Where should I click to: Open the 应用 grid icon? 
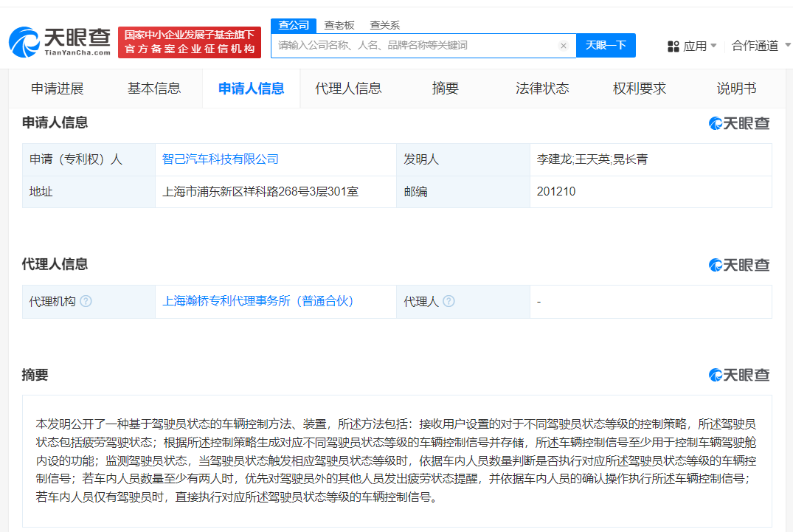pos(673,45)
